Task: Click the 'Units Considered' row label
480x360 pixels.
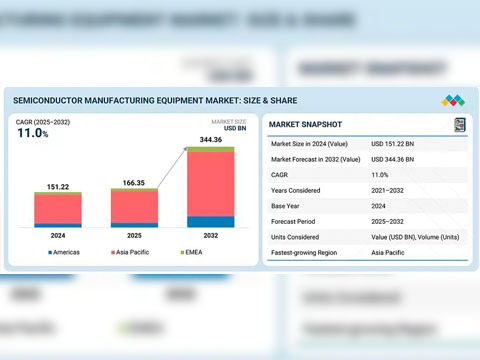Action: [x=295, y=237]
